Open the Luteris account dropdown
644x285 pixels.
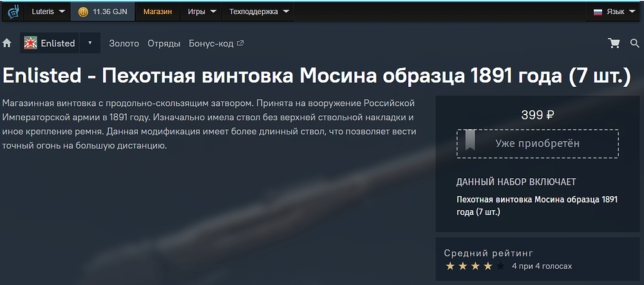coord(48,12)
